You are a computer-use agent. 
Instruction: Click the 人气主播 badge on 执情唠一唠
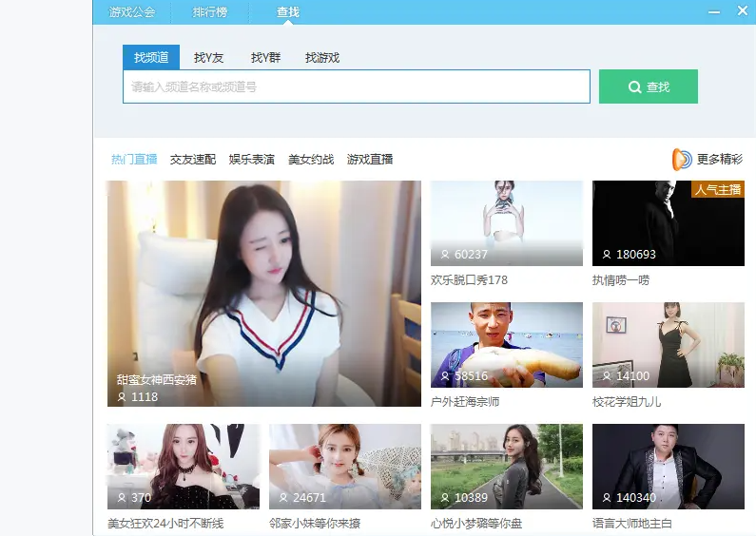(x=717, y=189)
